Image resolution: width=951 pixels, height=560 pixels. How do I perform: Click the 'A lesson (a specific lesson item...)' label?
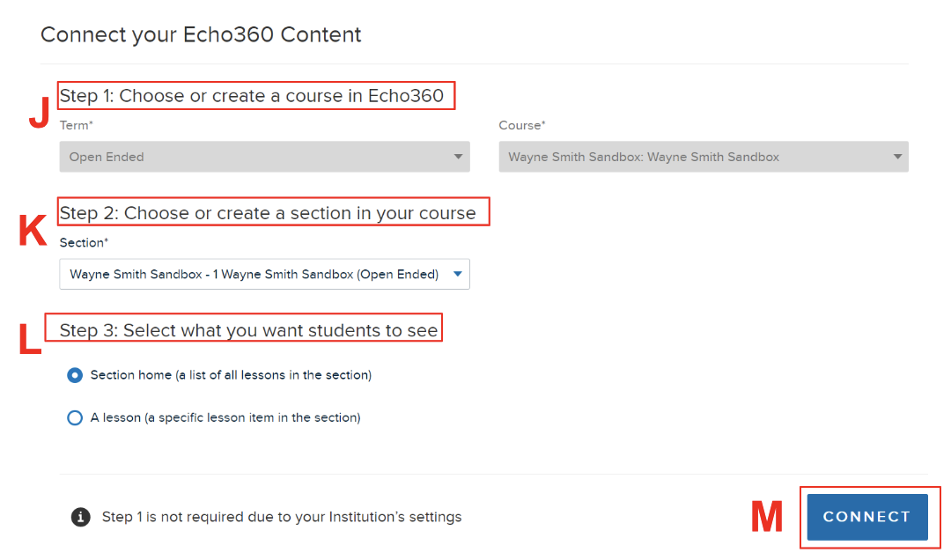click(225, 418)
